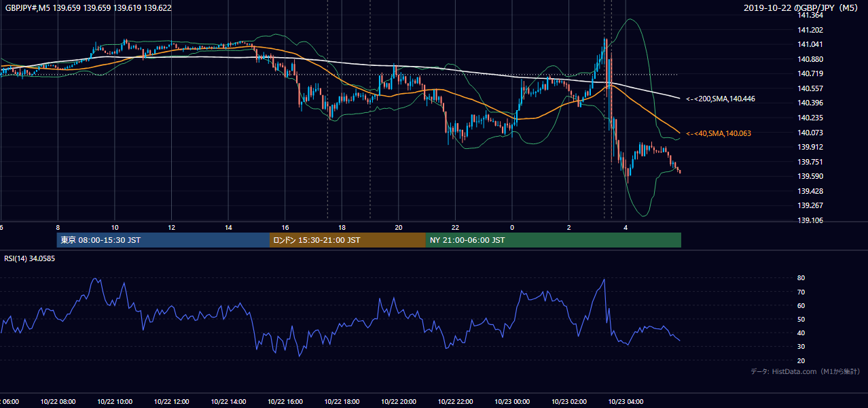Click the 140.073 price axis label
Screen dimensions: 868x408
pyautogui.click(x=810, y=133)
